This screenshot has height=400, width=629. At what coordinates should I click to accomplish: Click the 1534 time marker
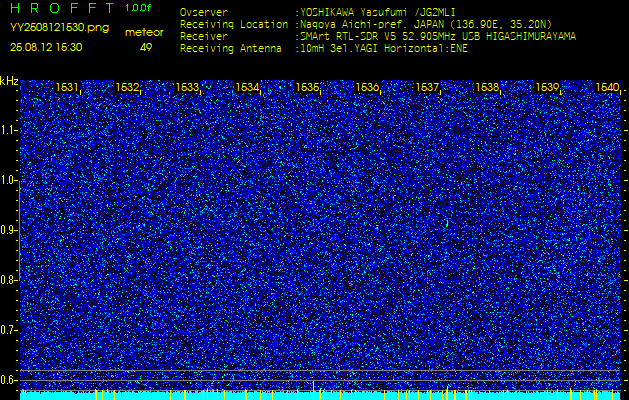click(x=247, y=87)
